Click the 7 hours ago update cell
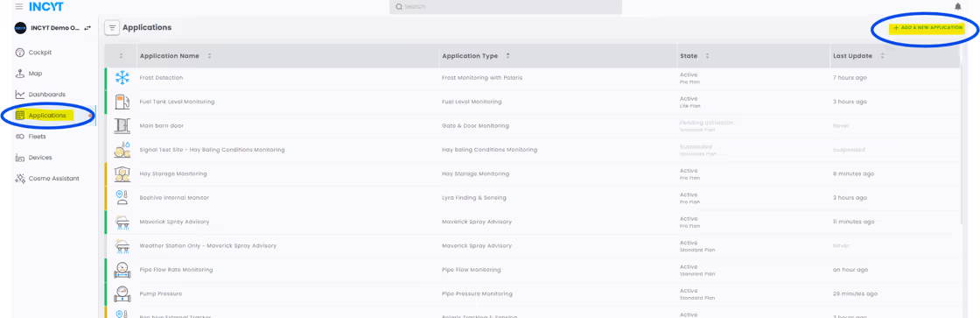 click(x=850, y=78)
